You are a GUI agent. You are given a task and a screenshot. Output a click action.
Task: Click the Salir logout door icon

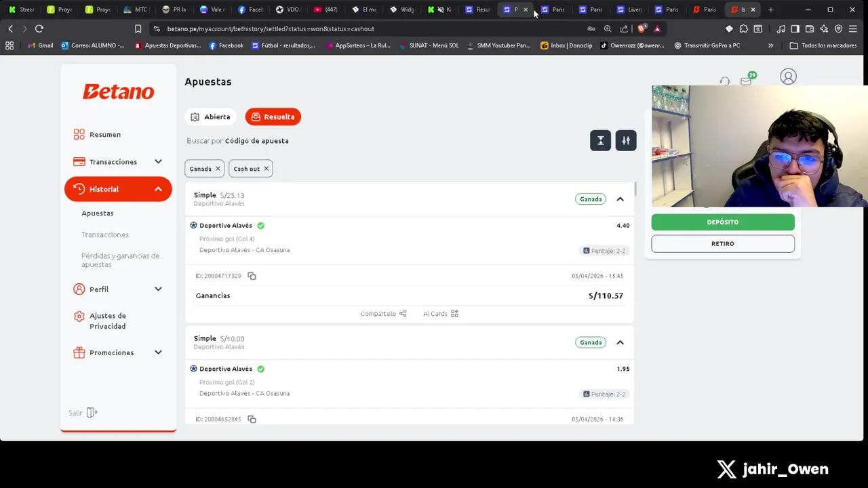[x=92, y=413]
